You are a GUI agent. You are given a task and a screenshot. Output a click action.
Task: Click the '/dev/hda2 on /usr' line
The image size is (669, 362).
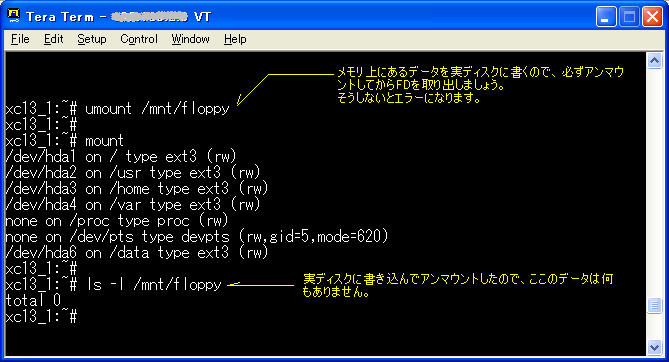[x=133, y=173]
